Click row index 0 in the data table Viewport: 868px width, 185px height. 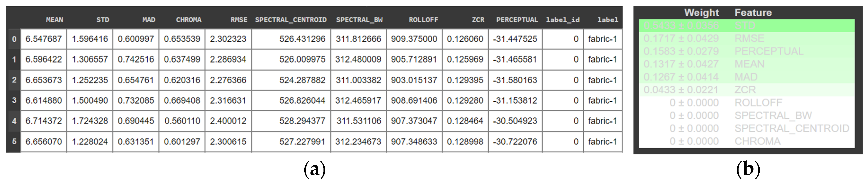click(14, 39)
